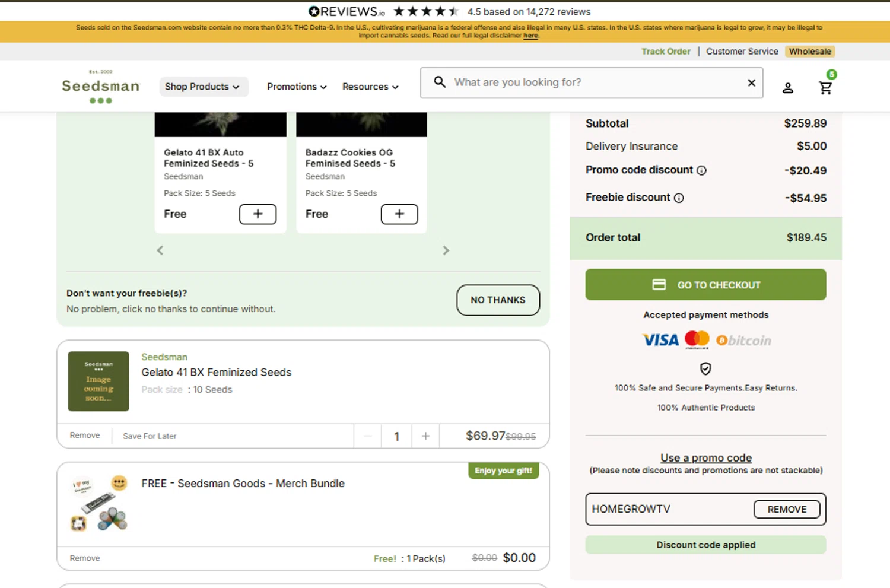Viewport: 890px width, 588px height.
Task: Open the shopping cart icon
Action: pos(825,88)
